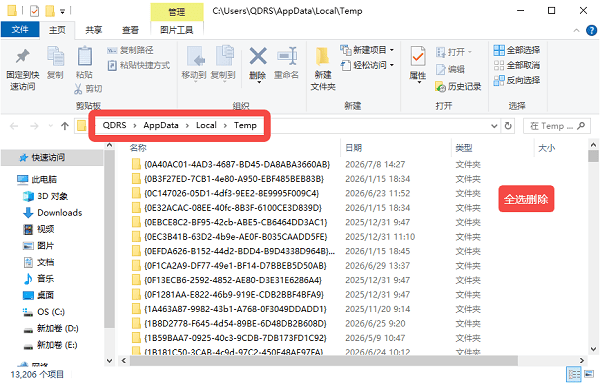Click the 固定到快速访问 pin icon
This screenshot has width=600, height=383.
point(23,57)
